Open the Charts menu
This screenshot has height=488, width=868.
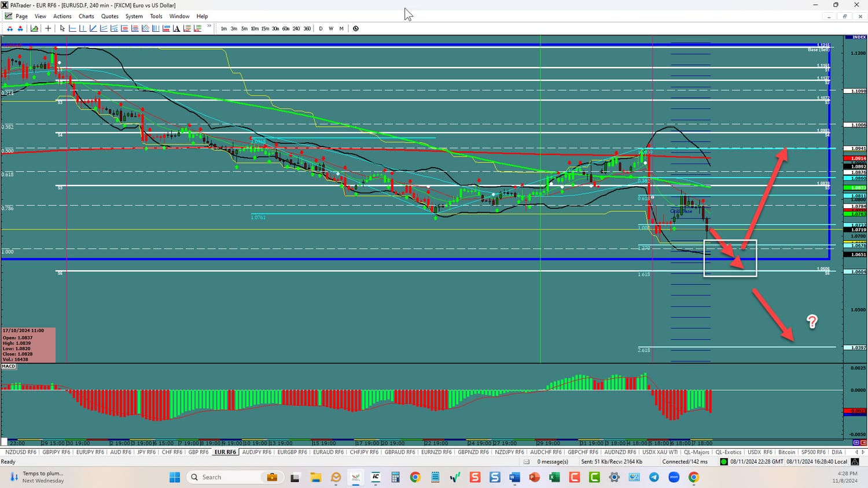point(86,16)
